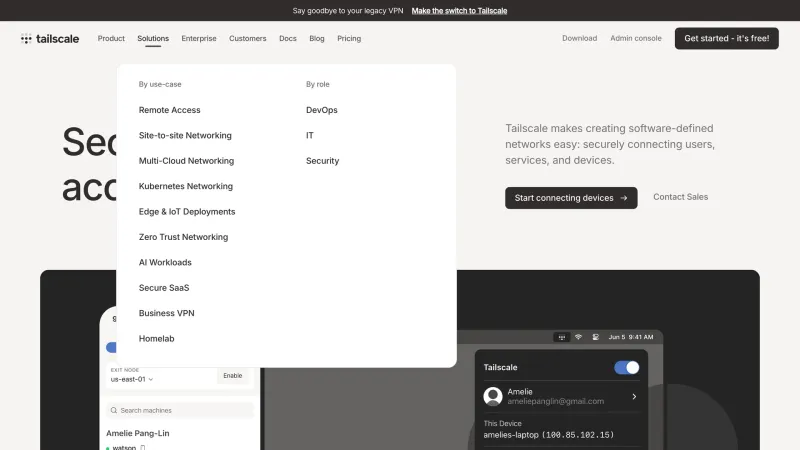Viewport: 800px width, 450px height.
Task: Open the Blog link
Action: (317, 38)
